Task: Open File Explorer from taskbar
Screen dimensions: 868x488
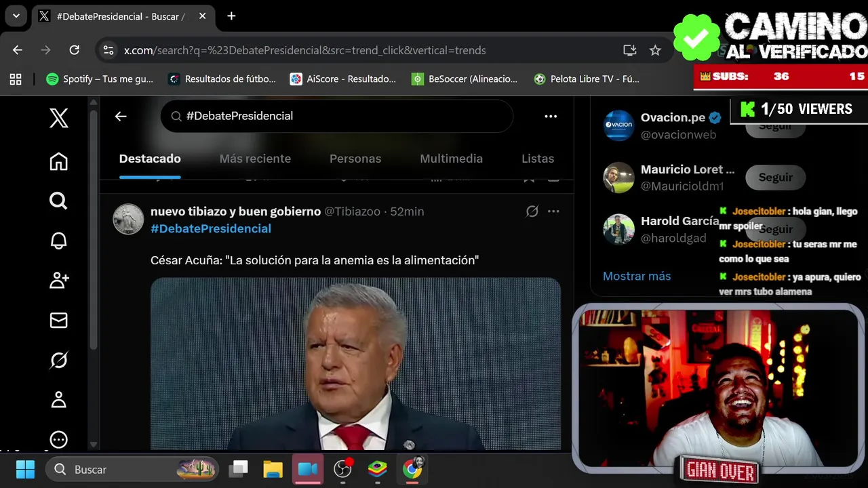Action: pos(273,469)
